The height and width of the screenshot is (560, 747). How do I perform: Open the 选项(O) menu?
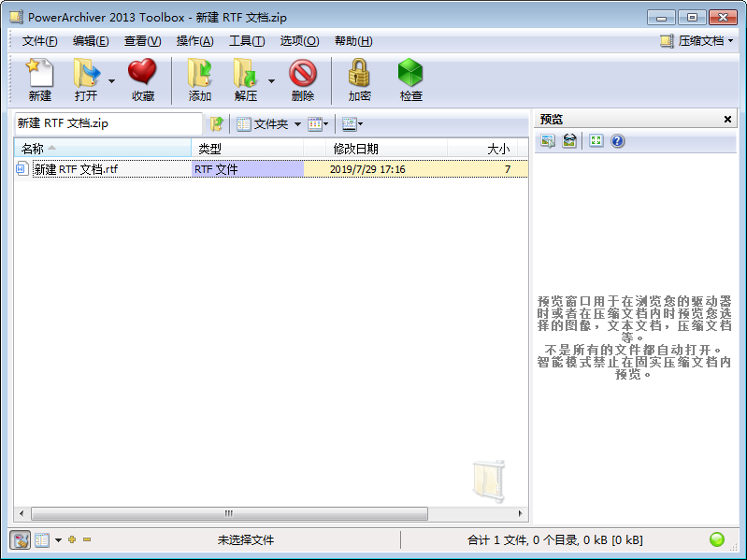299,41
